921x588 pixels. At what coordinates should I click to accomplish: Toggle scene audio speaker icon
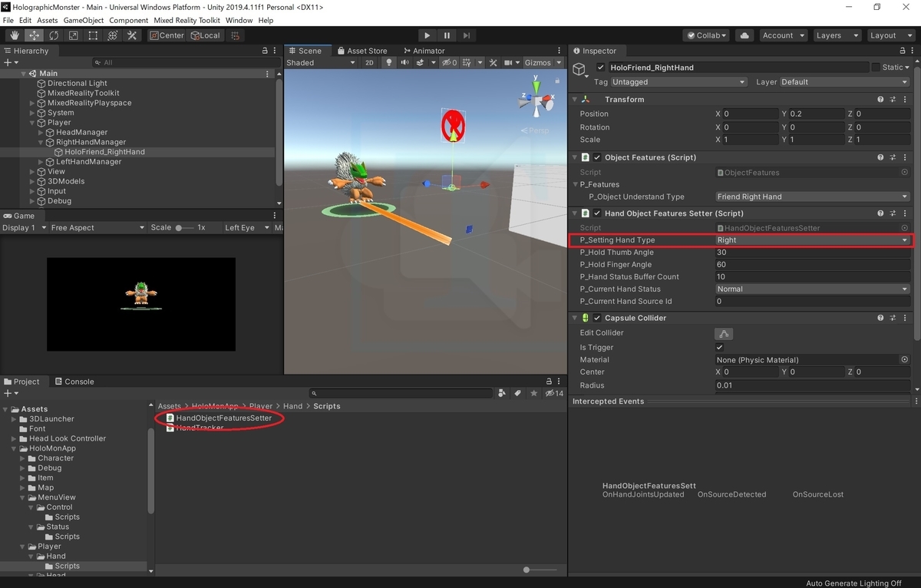point(404,63)
